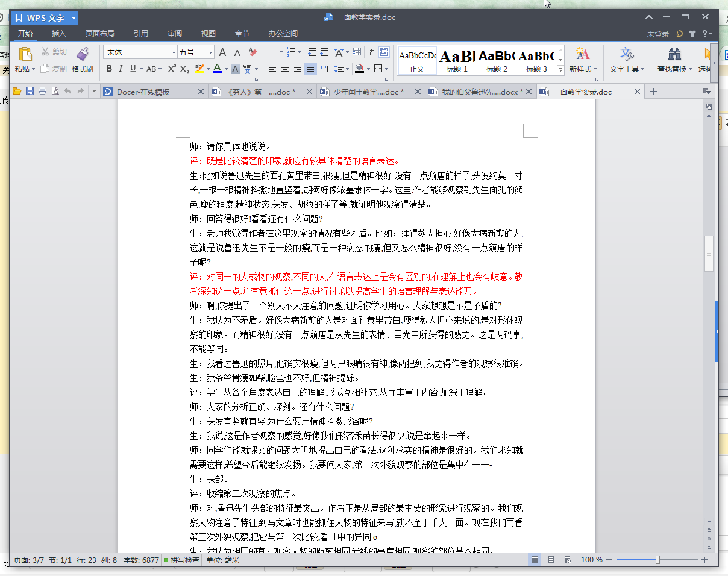Click the clear formatting eraser icon
This screenshot has width=728, height=576.
coord(253,52)
